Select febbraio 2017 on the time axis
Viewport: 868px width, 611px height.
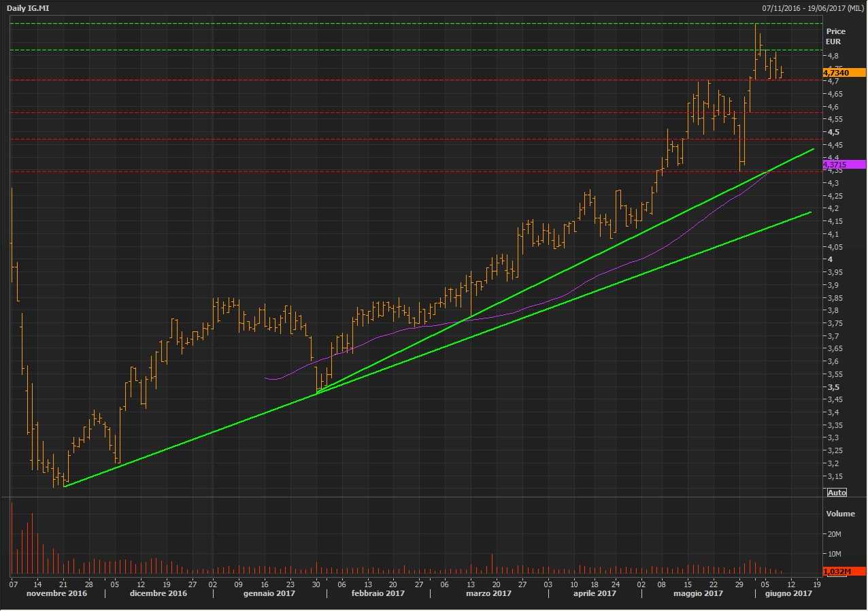tap(378, 594)
